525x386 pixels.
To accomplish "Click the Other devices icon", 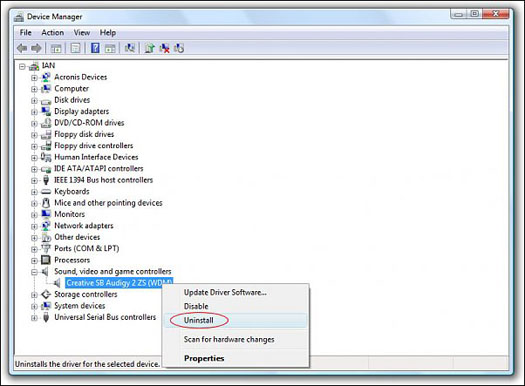I will pyautogui.click(x=46, y=237).
